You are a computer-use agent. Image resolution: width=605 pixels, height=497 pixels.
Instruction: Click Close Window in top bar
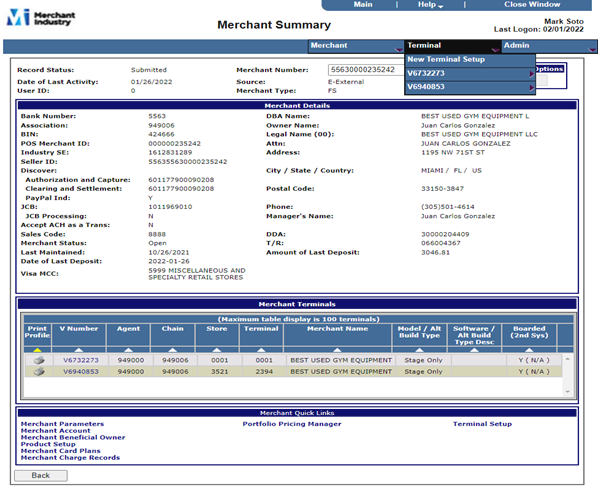[x=532, y=4]
